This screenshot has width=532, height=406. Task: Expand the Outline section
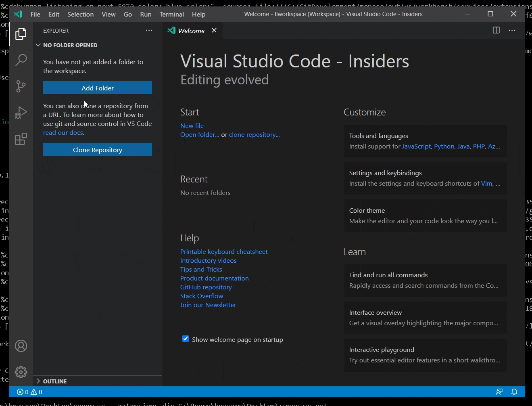point(38,381)
